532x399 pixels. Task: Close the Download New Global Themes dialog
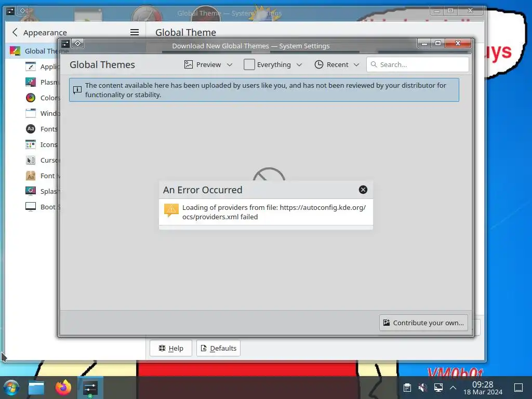(458, 43)
